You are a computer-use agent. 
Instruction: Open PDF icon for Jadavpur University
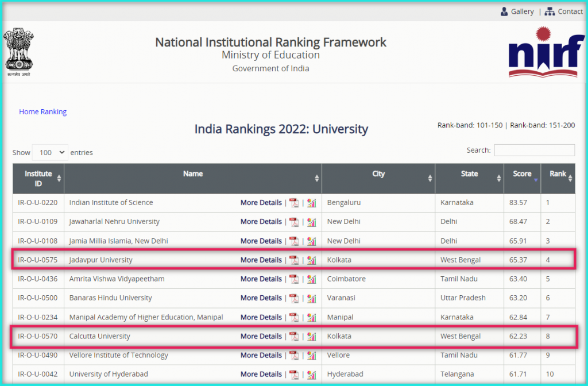tap(294, 260)
